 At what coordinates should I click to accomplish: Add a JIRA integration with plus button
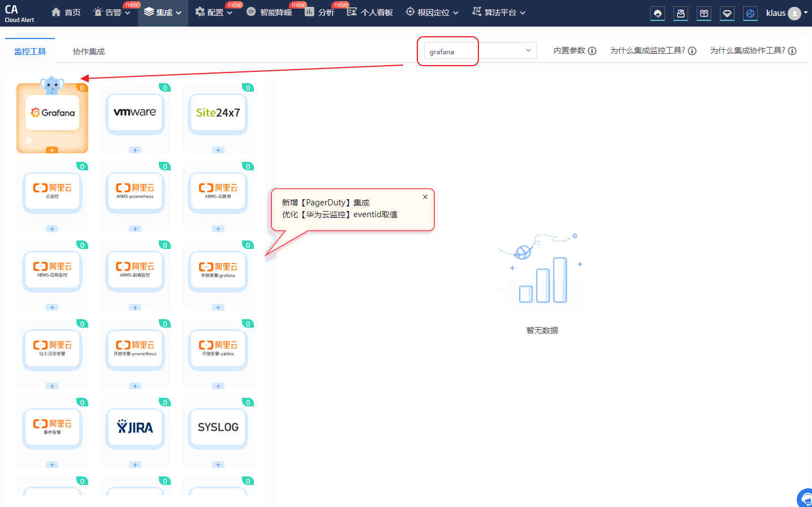pyautogui.click(x=135, y=465)
